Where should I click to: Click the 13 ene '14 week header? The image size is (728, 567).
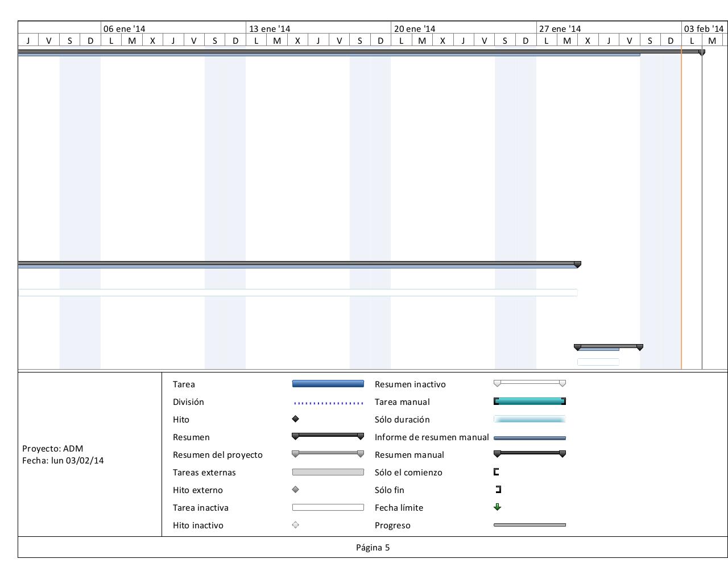tap(270, 28)
